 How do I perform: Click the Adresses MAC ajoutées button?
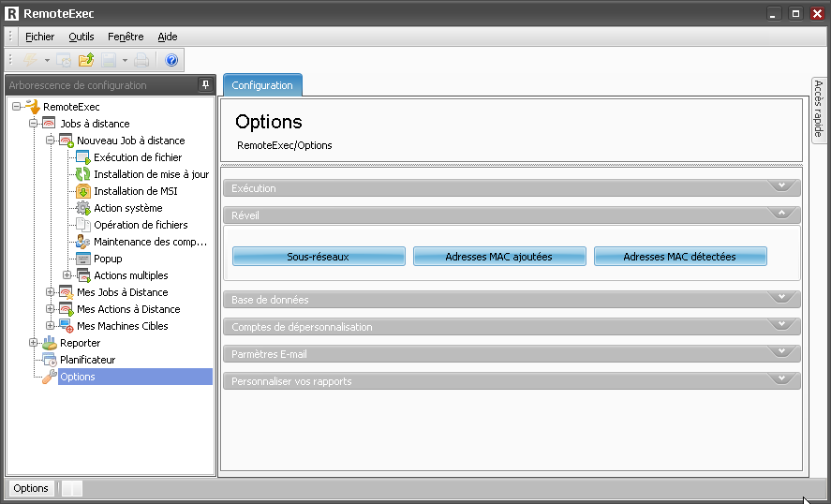pos(499,257)
